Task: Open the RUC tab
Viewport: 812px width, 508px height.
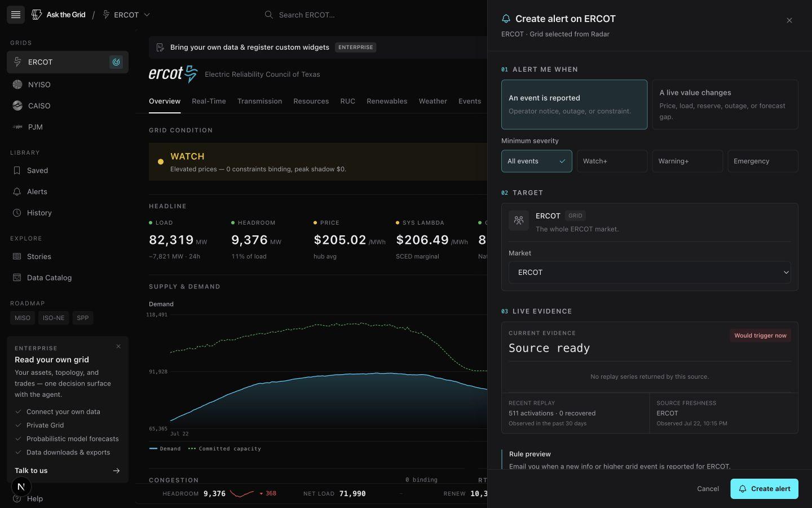Action: (x=347, y=102)
